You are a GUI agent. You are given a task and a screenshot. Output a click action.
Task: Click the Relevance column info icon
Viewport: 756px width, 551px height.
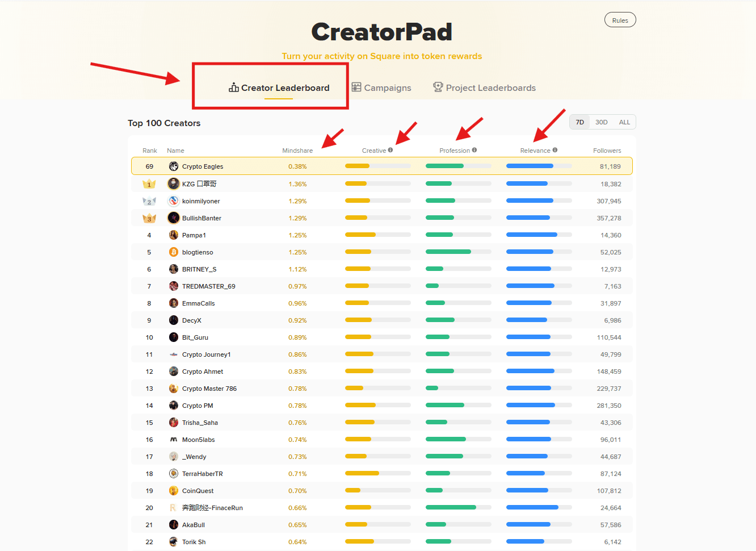coord(555,150)
